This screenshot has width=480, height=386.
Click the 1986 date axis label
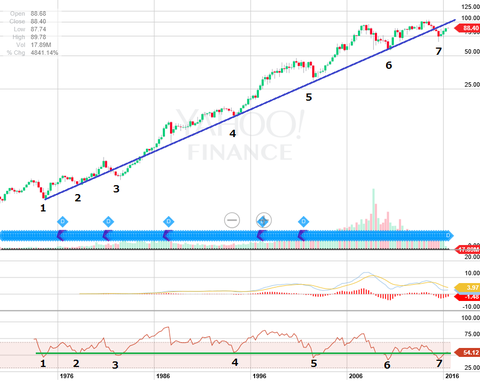[x=163, y=376]
